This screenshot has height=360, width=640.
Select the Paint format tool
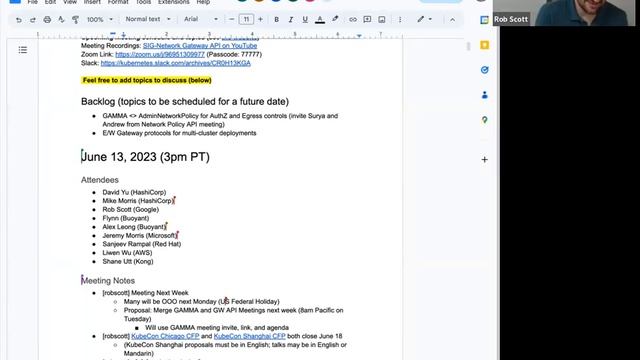76,20
